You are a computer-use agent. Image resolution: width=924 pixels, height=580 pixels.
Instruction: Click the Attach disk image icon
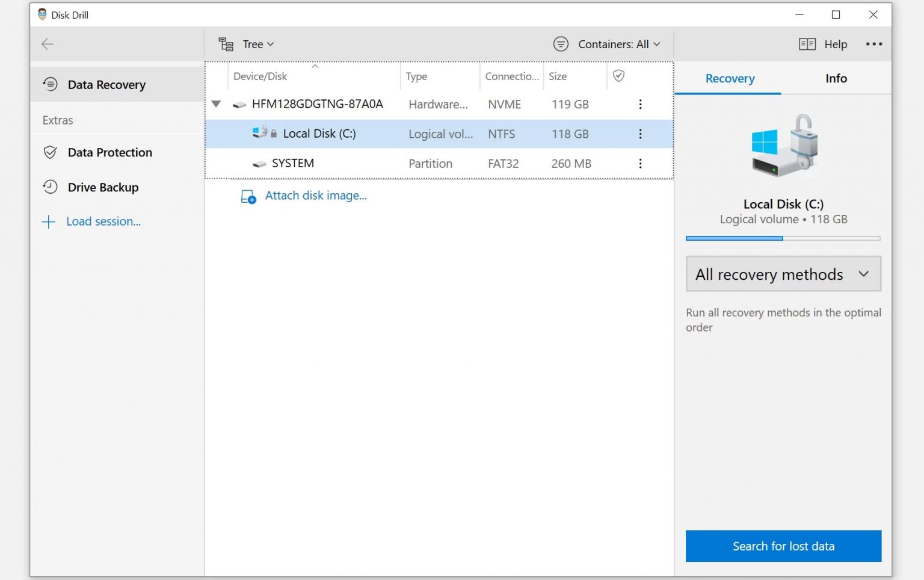click(248, 196)
